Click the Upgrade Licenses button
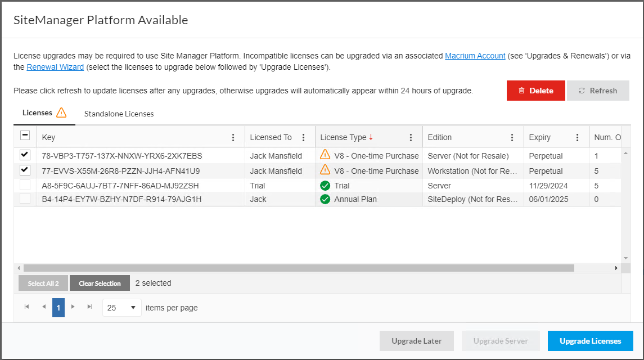 tap(590, 341)
